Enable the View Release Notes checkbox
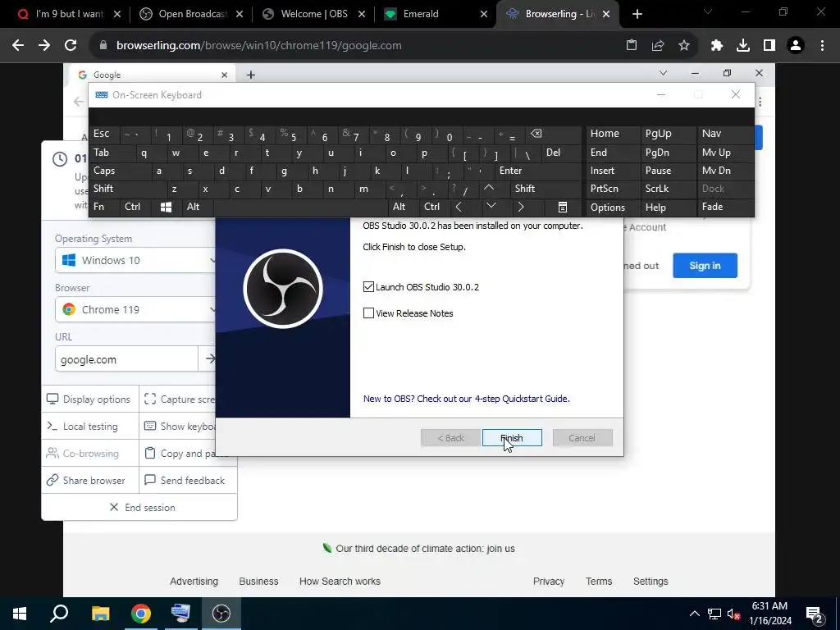840x630 pixels. (368, 313)
